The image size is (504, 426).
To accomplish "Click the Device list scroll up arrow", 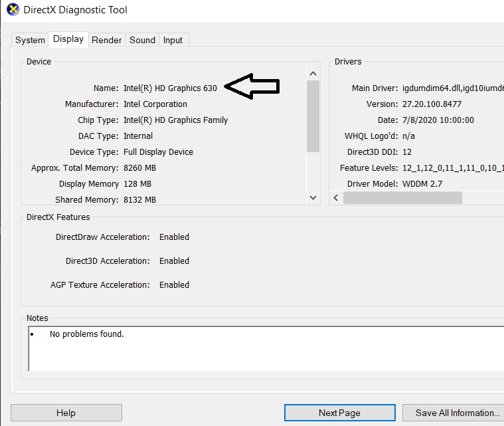I will point(313,74).
